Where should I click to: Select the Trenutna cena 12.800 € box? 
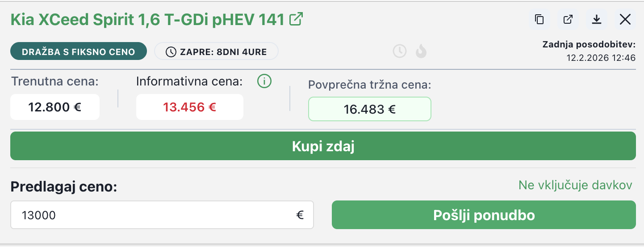[x=55, y=107]
